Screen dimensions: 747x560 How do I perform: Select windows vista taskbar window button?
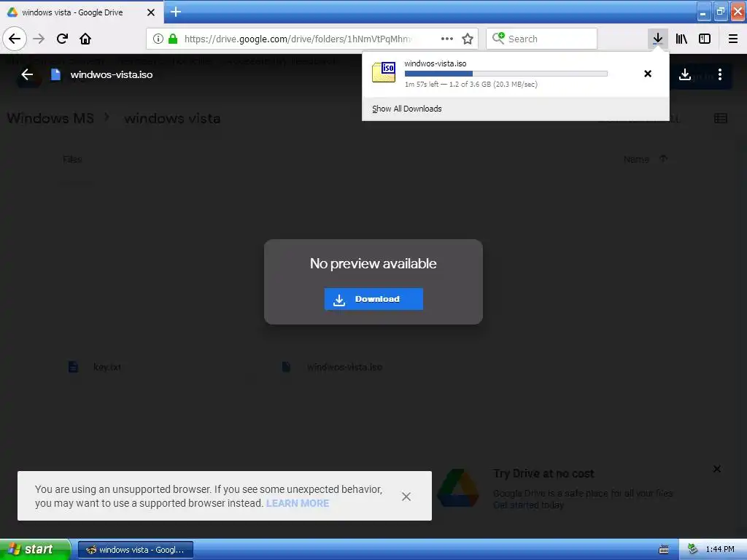click(135, 550)
